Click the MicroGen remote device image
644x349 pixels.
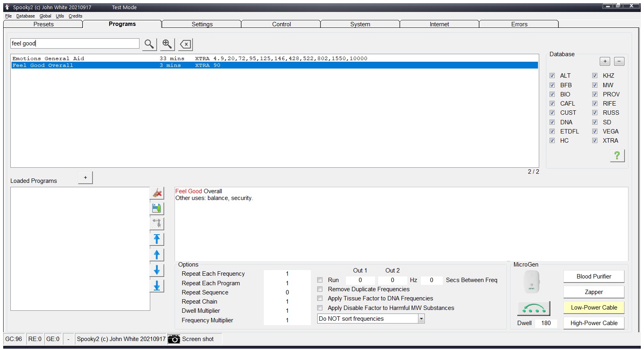531,282
